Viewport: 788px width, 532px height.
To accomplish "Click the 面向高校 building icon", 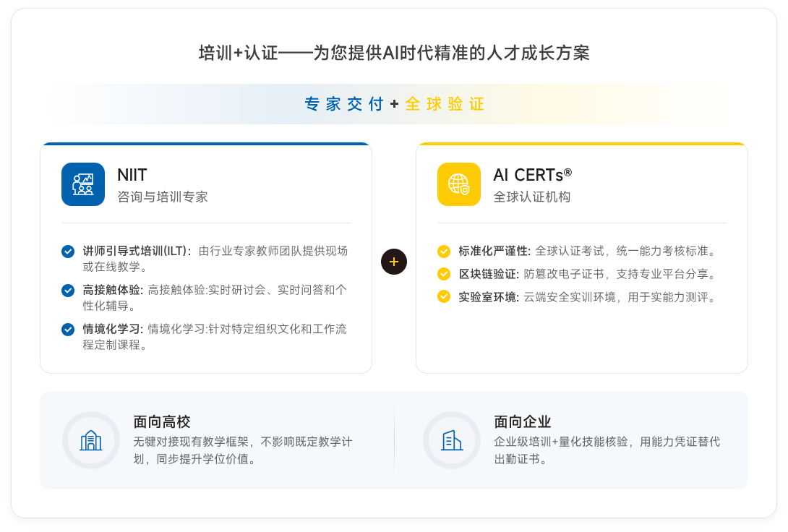I will pyautogui.click(x=91, y=440).
